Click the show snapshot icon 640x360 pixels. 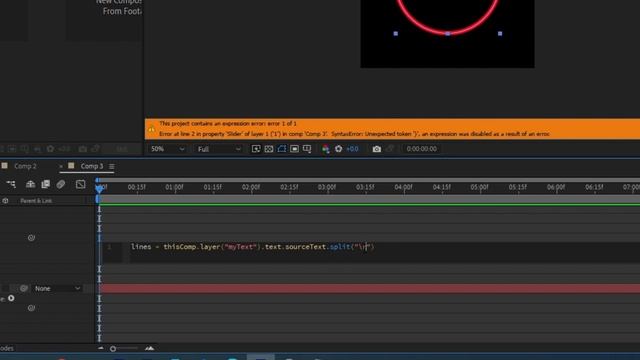coord(390,149)
